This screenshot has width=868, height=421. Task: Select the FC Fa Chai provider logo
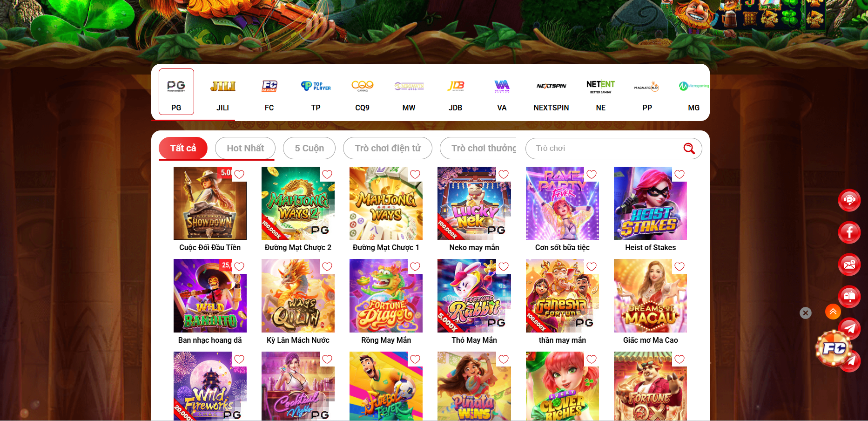pos(269,86)
